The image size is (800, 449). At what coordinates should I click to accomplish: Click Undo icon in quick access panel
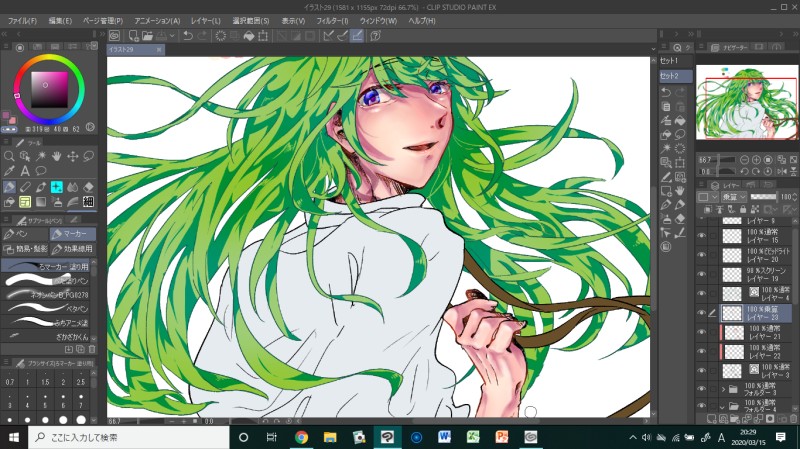[666, 92]
